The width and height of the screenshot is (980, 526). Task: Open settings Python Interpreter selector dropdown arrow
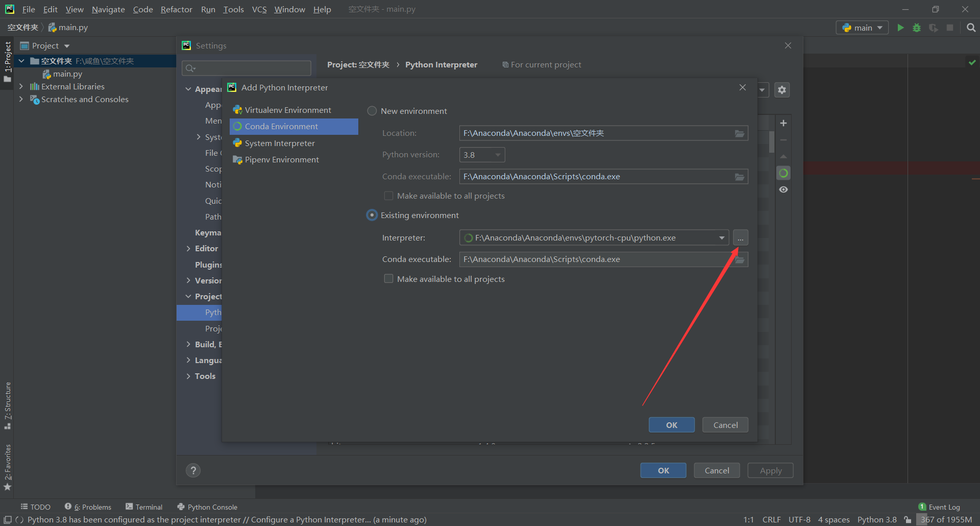(763, 90)
